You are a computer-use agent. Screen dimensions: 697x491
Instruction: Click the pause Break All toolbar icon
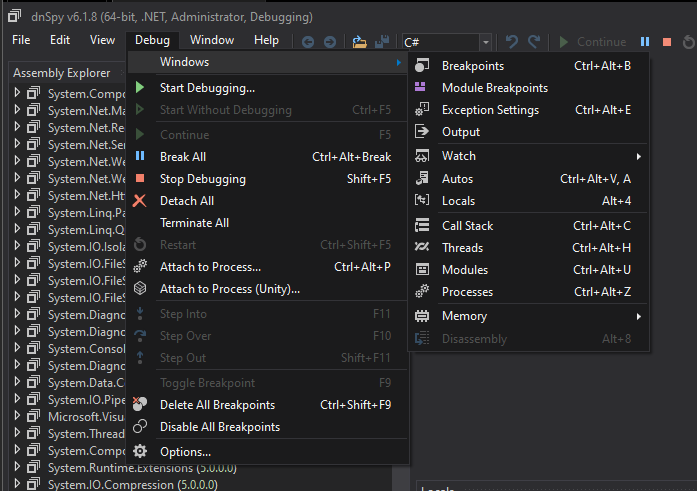(x=645, y=42)
